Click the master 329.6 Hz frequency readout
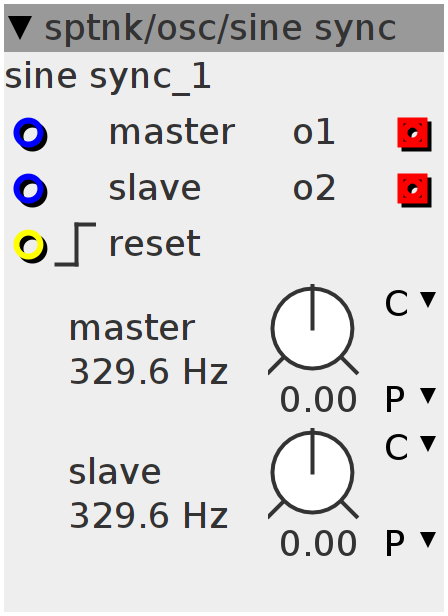Viewport: 448px width, 616px height. (x=149, y=372)
